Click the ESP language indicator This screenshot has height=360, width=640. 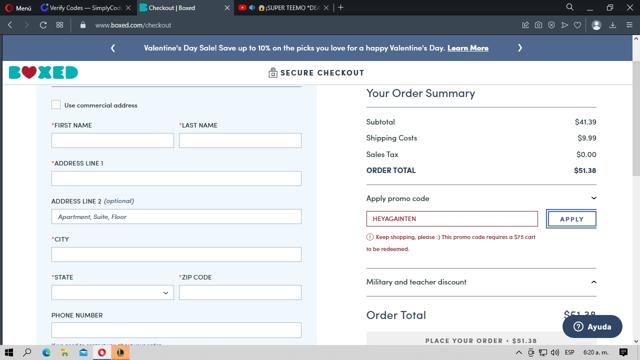point(570,352)
